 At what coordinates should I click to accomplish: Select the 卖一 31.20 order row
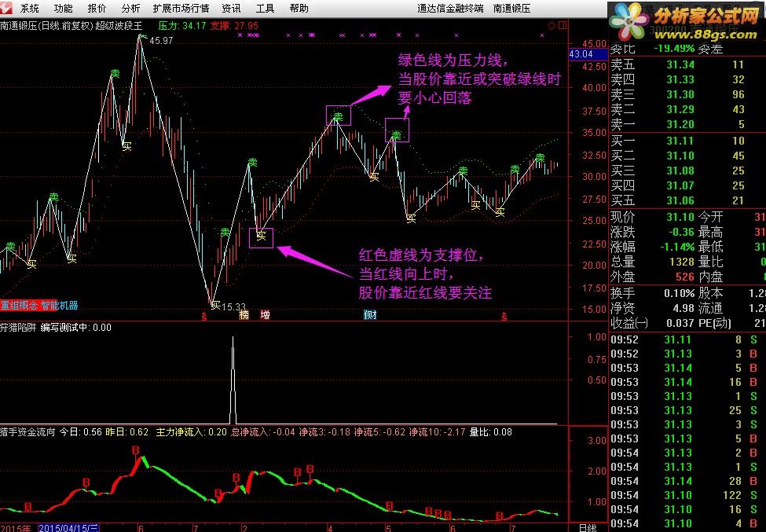point(687,124)
